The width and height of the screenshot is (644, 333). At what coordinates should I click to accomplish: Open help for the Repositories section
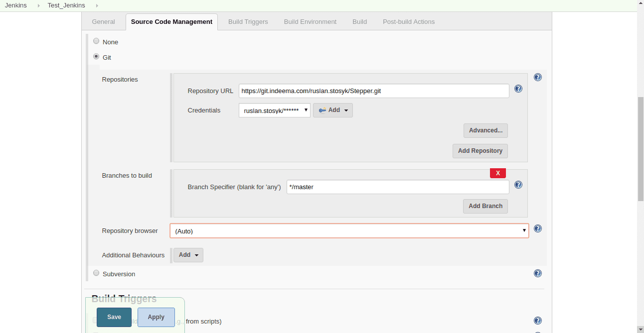537,77
